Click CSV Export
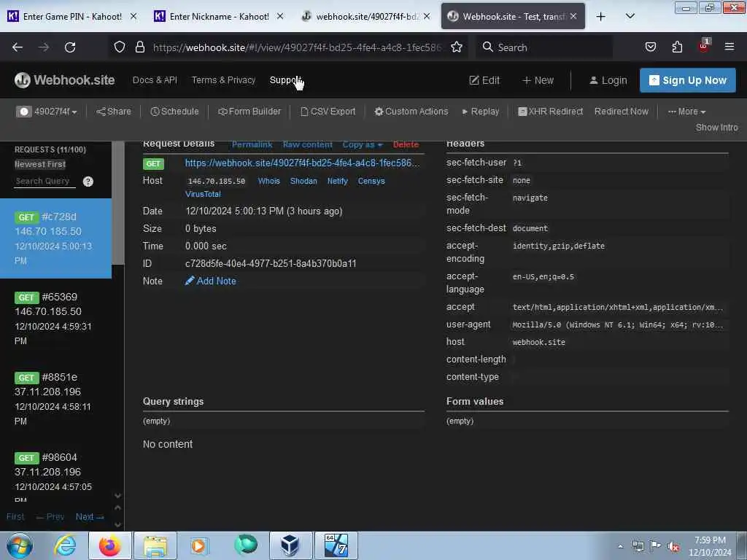Viewport: 747px width, 560px height. tap(328, 112)
